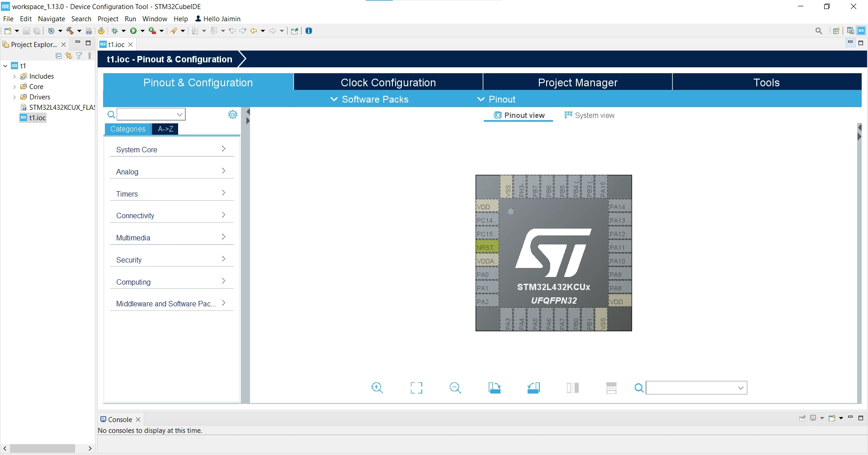Open the information center icon
The image size is (868, 455).
coord(309,31)
